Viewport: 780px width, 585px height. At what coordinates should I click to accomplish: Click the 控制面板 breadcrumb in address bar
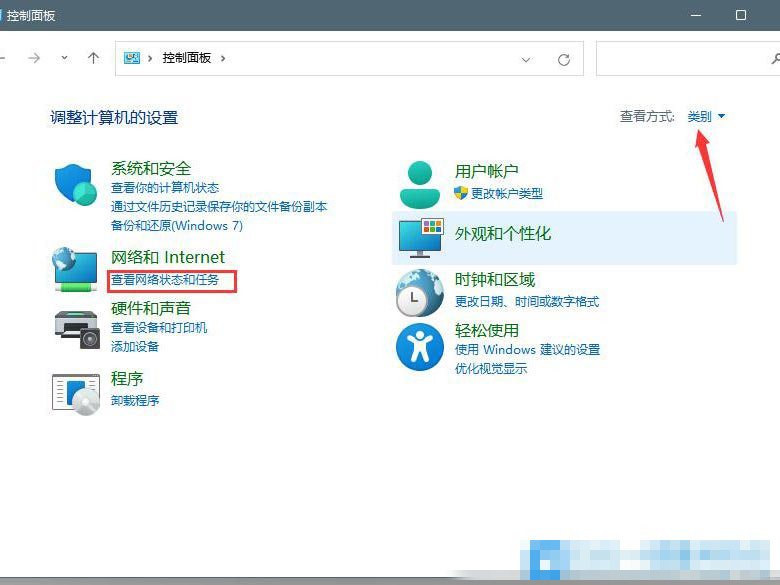point(189,58)
